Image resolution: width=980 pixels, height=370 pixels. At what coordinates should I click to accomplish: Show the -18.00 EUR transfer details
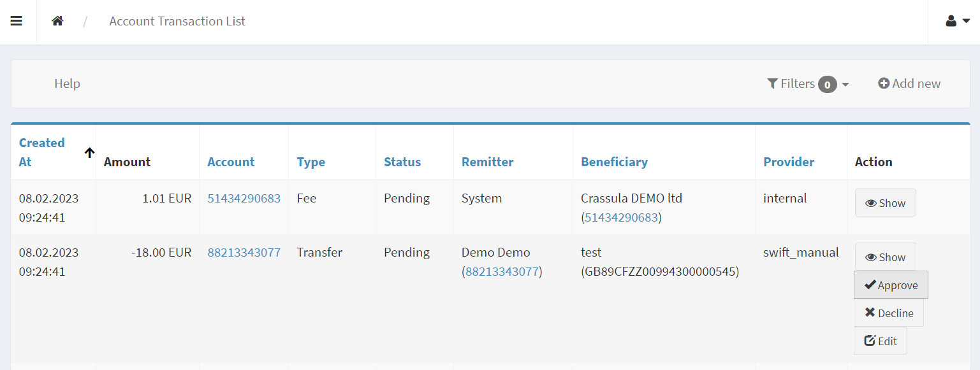click(x=885, y=257)
